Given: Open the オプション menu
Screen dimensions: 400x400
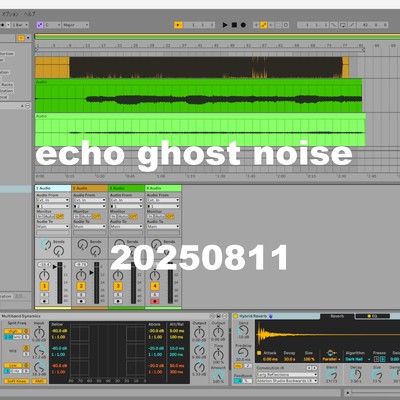Looking at the screenshot, I should coord(11,14).
